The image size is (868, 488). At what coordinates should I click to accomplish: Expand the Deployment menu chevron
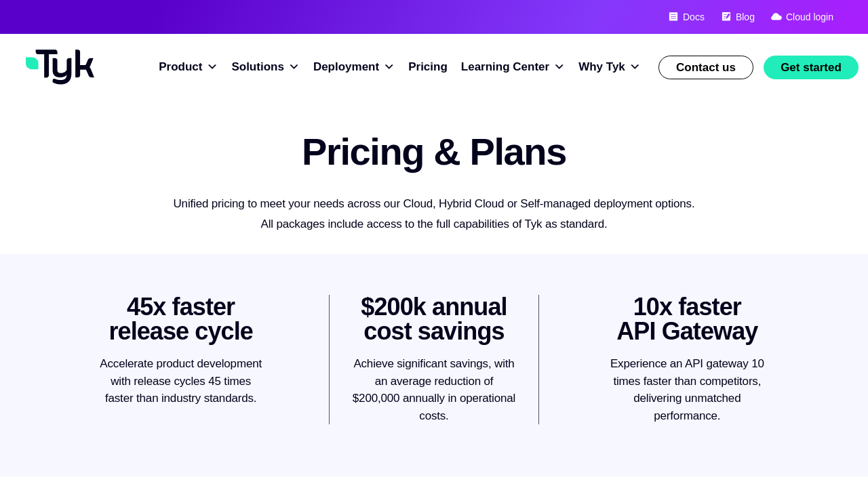point(389,67)
